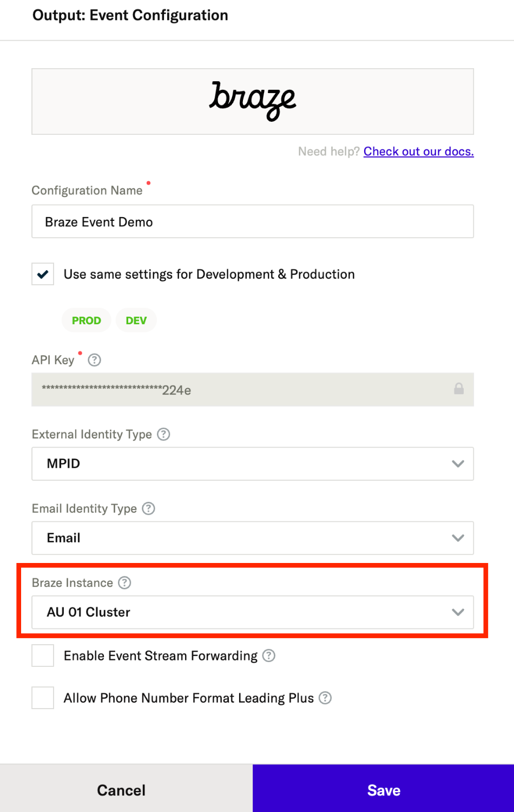Click the Braze Instance label

click(x=73, y=582)
